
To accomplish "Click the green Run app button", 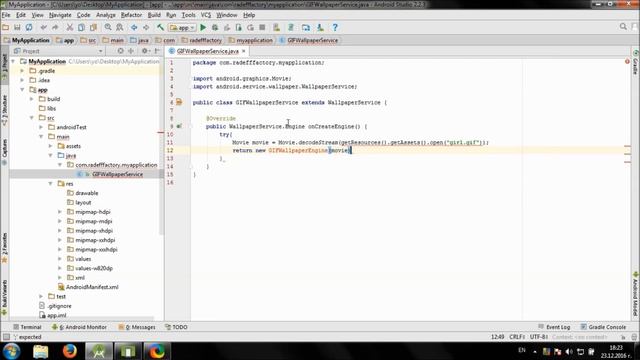I will 203,27.
